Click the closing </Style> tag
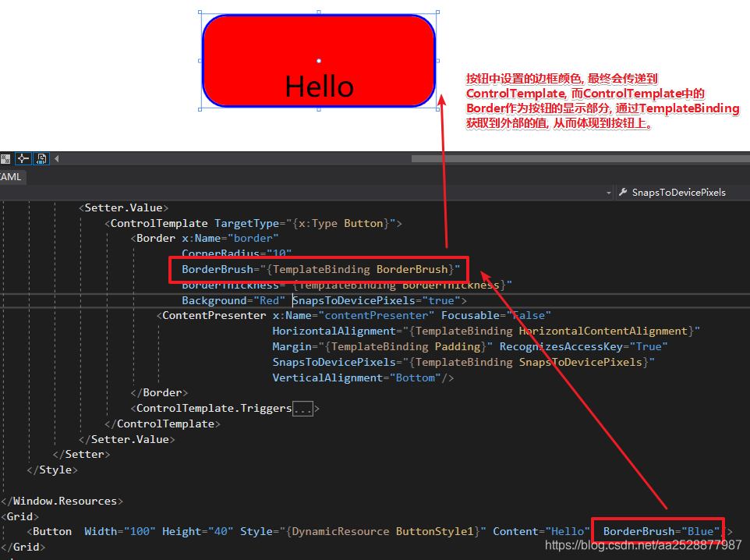The width and height of the screenshot is (750, 560). coord(52,470)
